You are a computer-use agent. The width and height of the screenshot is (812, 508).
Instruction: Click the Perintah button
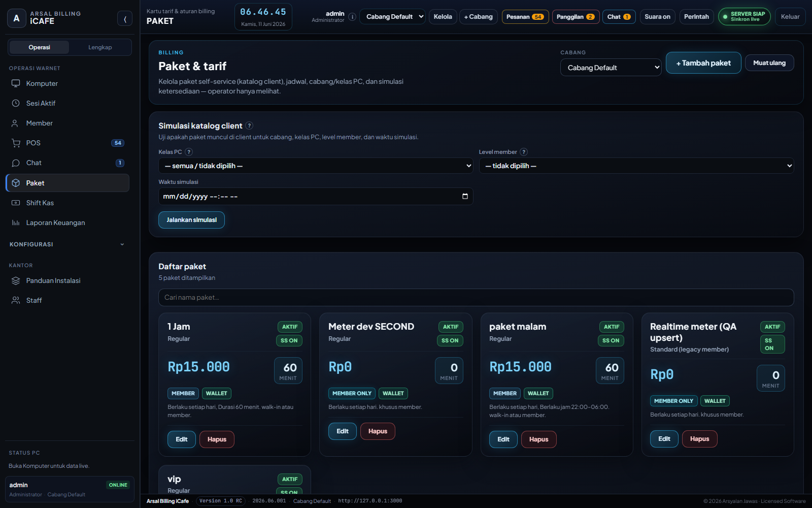(x=696, y=17)
